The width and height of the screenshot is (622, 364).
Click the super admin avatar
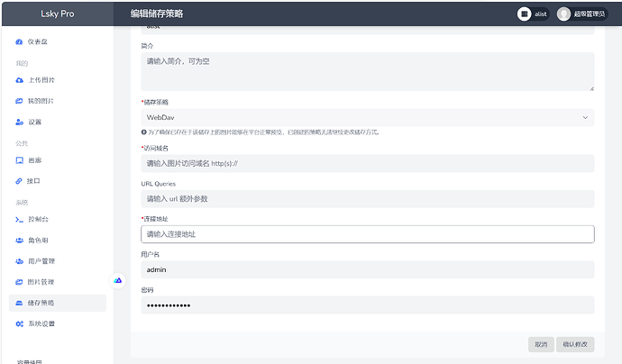point(563,14)
